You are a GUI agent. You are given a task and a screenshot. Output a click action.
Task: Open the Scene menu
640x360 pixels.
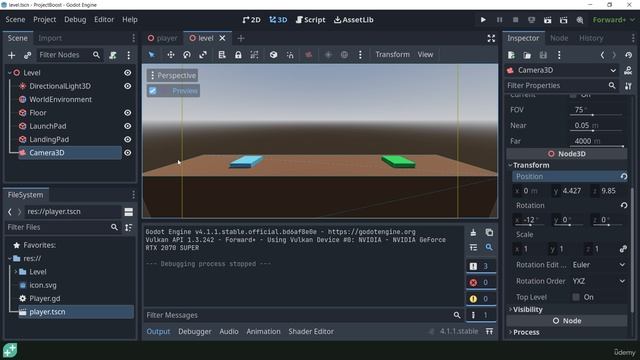pos(15,20)
